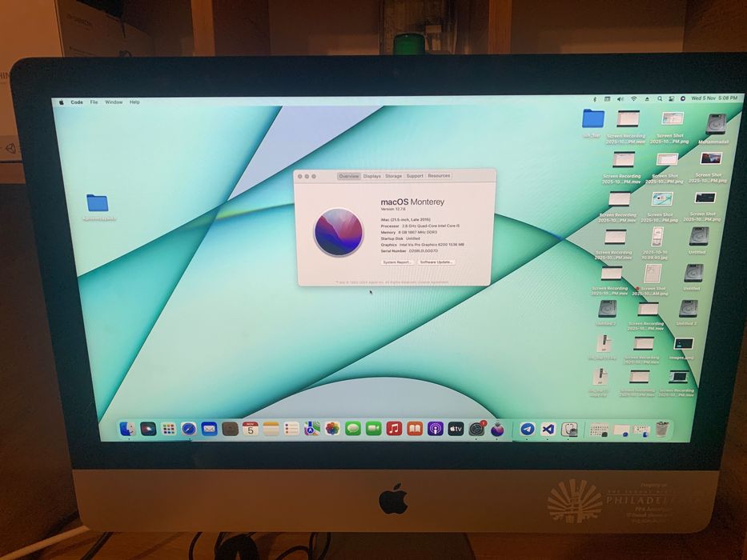Open Telegram from the Dock
Image resolution: width=747 pixels, height=560 pixels.
pyautogui.click(x=527, y=429)
